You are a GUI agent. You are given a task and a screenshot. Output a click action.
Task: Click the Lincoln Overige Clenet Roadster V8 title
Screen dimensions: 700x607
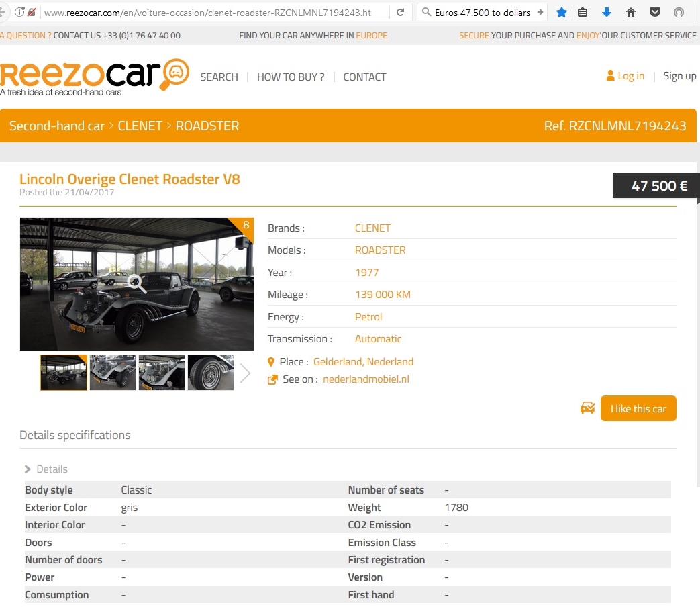pyautogui.click(x=130, y=179)
